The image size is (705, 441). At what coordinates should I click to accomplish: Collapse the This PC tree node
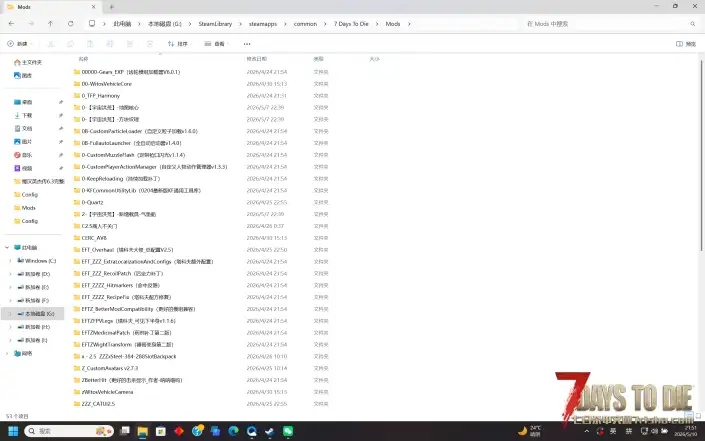[7, 248]
